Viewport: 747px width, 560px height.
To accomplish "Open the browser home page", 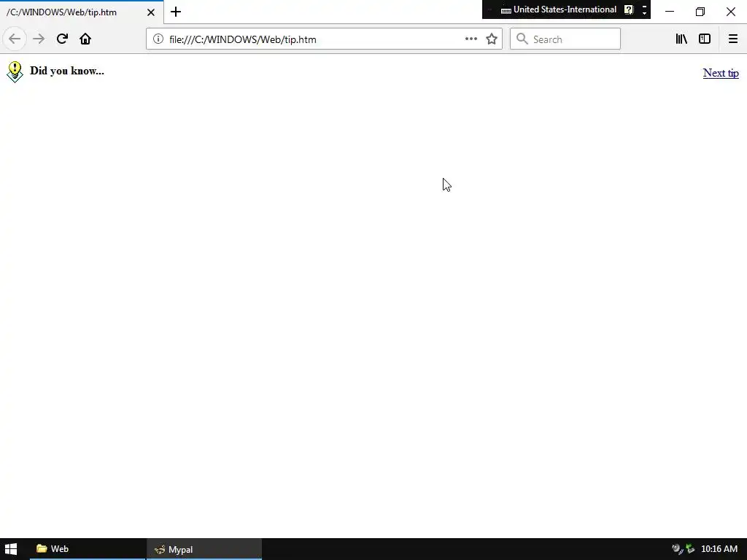I will point(85,39).
